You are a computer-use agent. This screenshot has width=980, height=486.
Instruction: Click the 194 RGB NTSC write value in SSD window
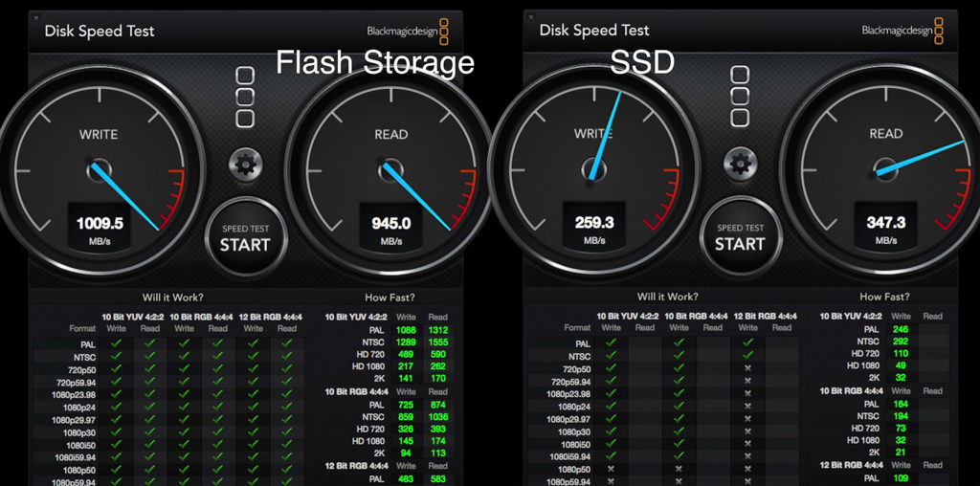click(x=901, y=416)
